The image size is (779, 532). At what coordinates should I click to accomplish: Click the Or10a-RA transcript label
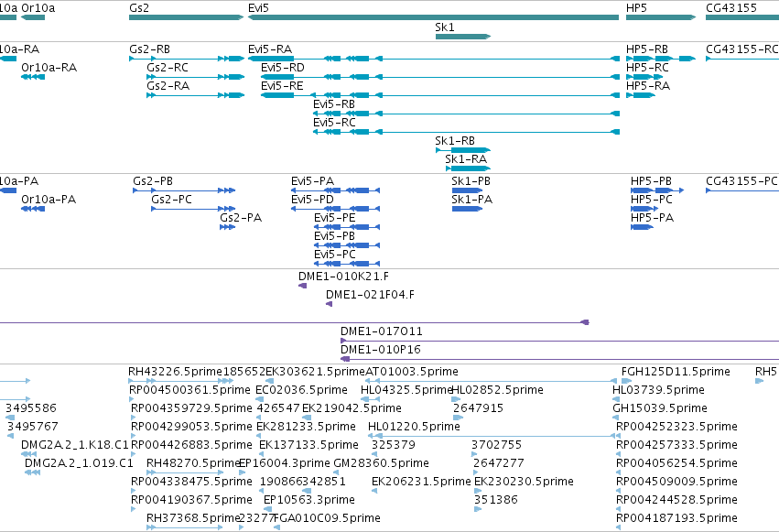coord(49,68)
